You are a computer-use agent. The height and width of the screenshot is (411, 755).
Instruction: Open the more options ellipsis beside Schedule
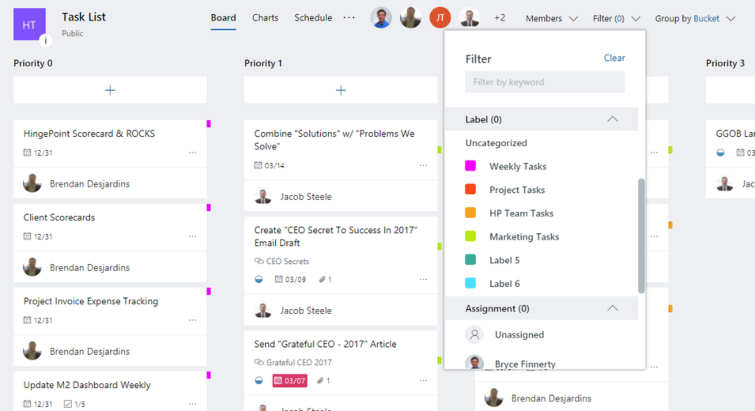pos(349,18)
